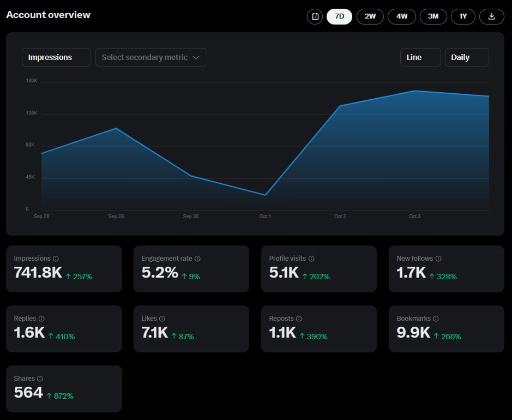Open the Line chart type dropdown
Screen dimensions: 512x420
(x=420, y=57)
